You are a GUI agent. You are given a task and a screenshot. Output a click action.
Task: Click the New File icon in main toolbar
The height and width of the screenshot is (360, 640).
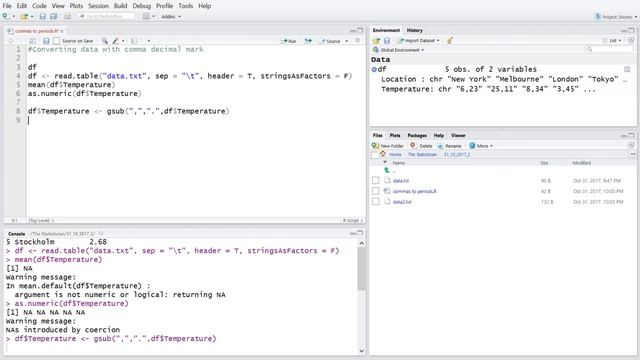coord(5,16)
